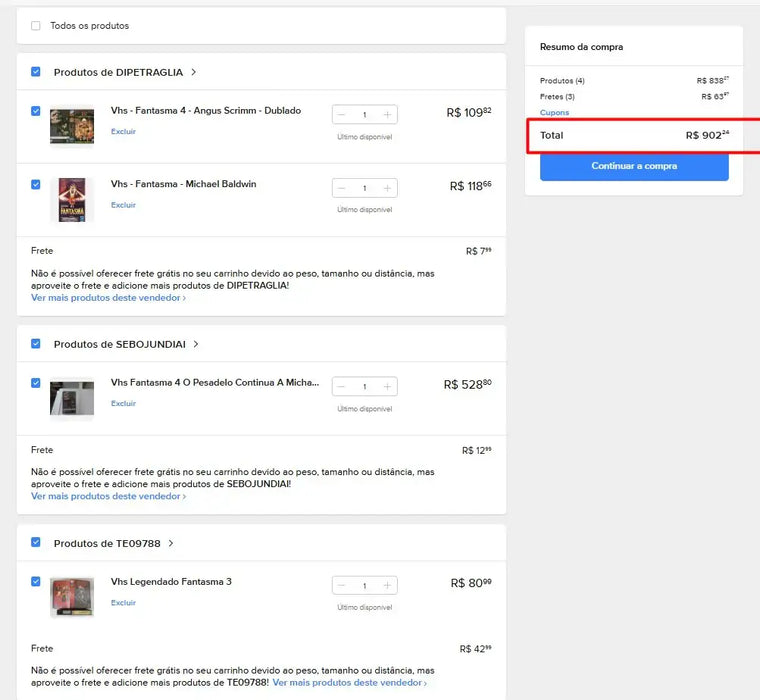This screenshot has height=700, width=760.
Task: Open Vhs Fantasma Michael Baldwin thumbnail image
Action: click(x=71, y=200)
